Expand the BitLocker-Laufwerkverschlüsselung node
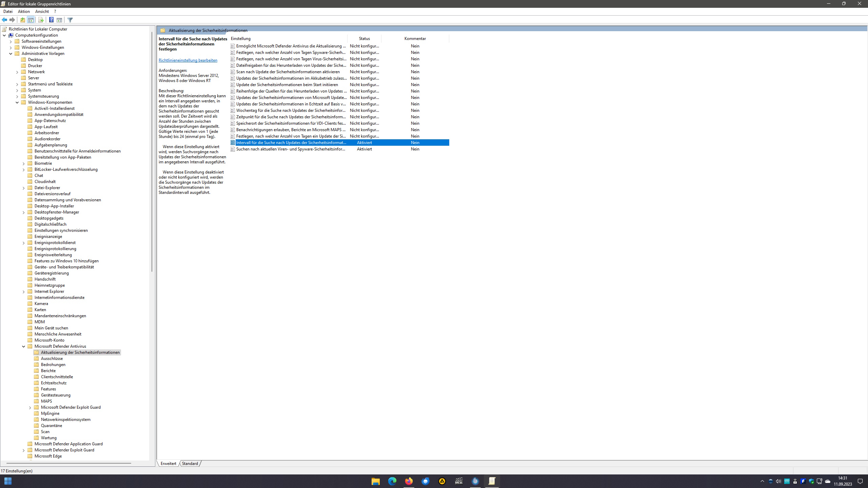The image size is (868, 488). pos(24,169)
